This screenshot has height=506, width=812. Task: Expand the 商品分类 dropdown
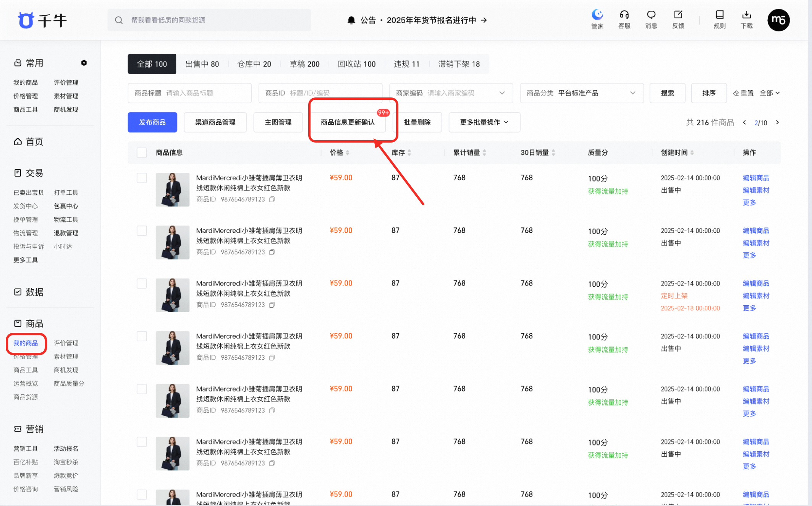tap(632, 93)
